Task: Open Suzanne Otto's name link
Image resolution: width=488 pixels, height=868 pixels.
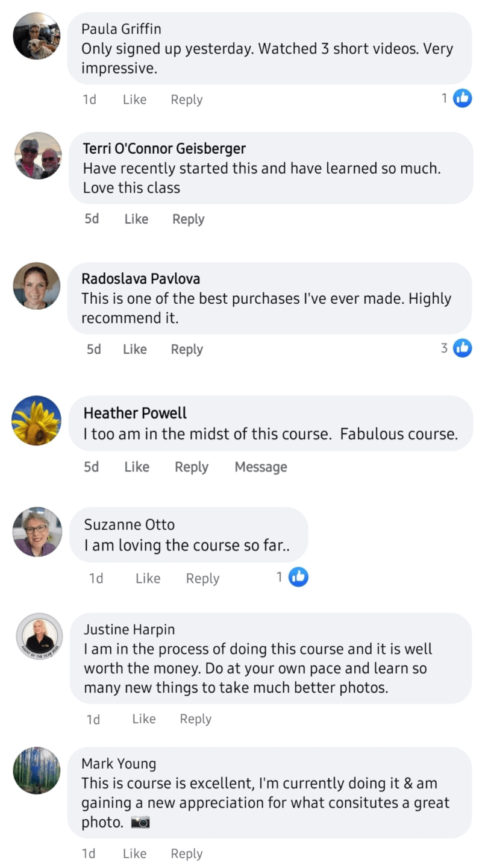Action: 129,524
